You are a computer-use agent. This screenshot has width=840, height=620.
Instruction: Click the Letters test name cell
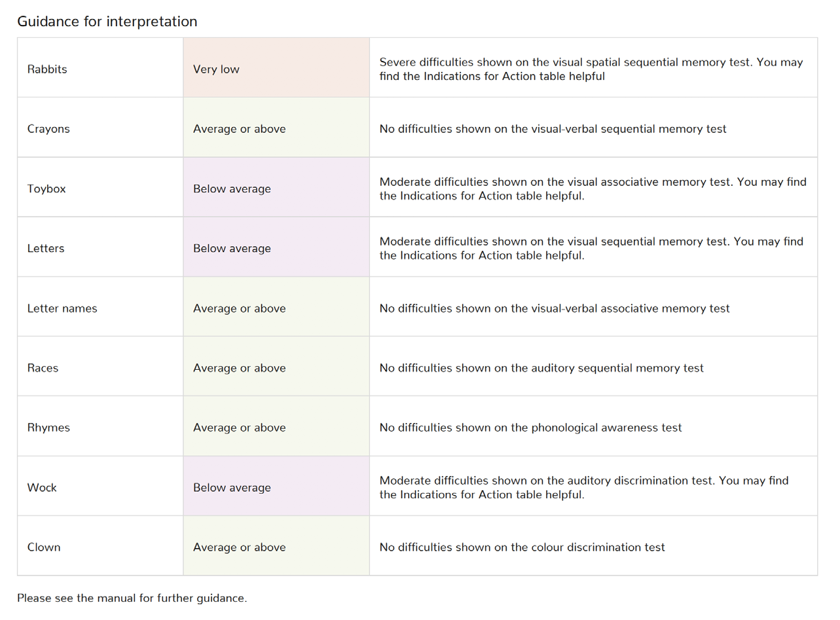tap(100, 247)
